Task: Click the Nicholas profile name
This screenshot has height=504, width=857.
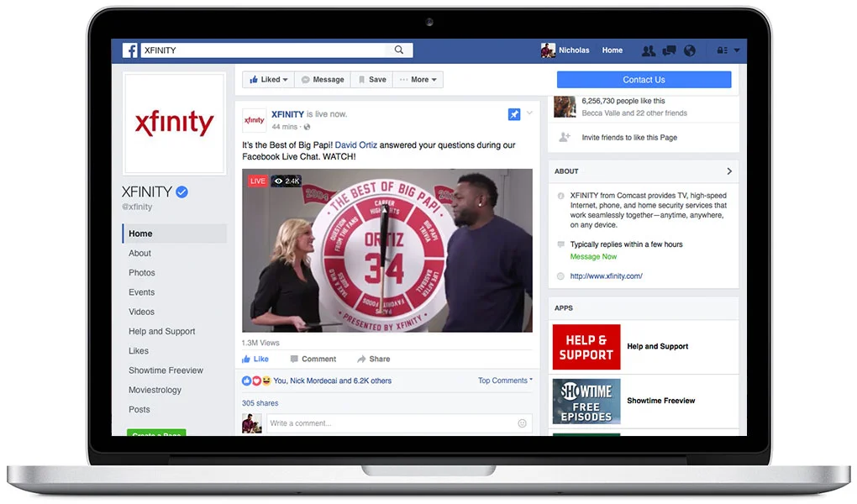Action: point(574,50)
